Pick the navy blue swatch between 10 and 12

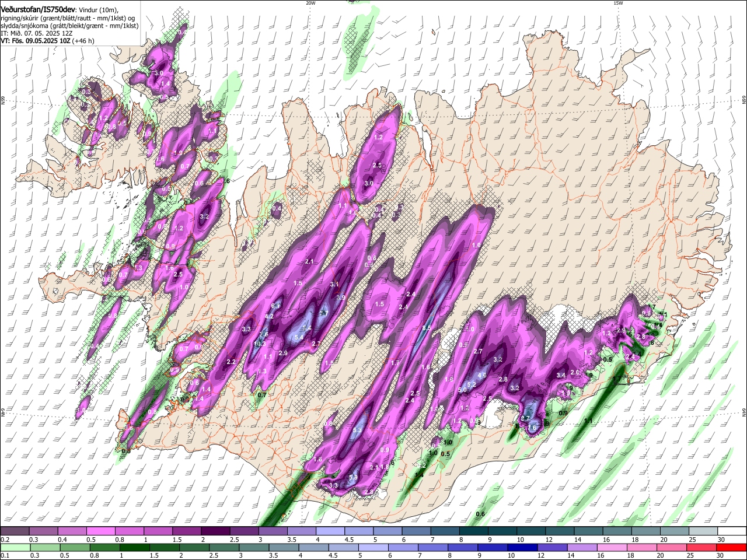[x=522, y=547]
